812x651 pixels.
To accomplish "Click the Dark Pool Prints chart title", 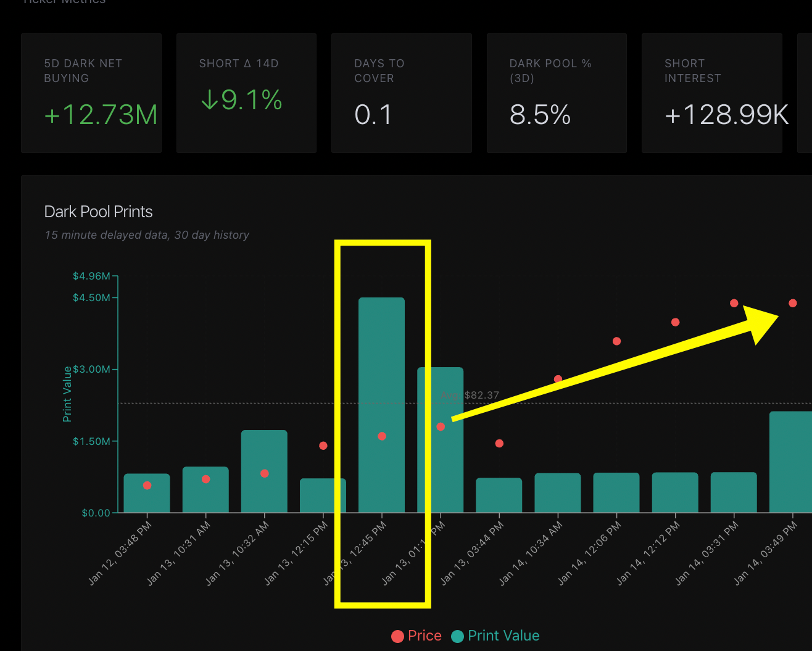I will 99,212.
